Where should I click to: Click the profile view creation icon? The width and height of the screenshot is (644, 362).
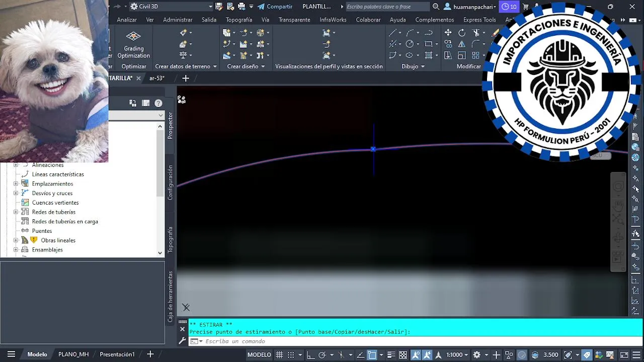[x=327, y=33]
